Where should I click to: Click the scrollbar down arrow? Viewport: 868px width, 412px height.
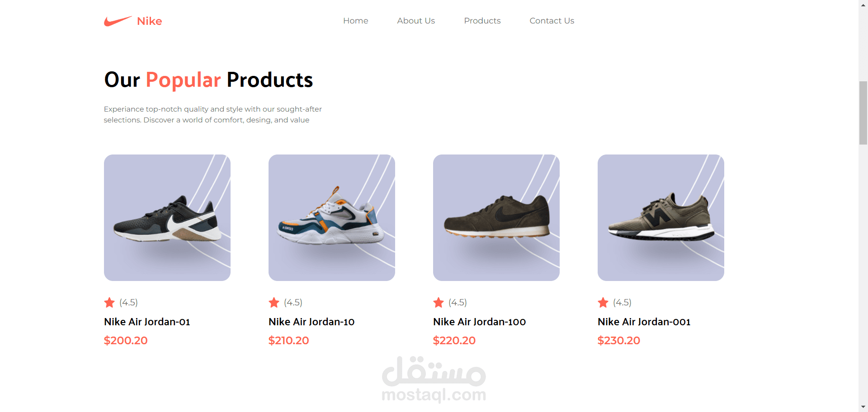863,407
